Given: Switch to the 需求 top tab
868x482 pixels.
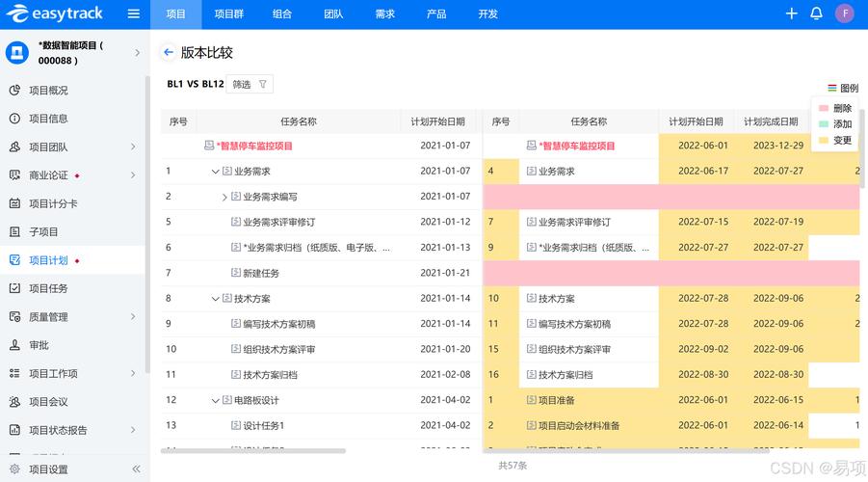Looking at the screenshot, I should coord(384,13).
